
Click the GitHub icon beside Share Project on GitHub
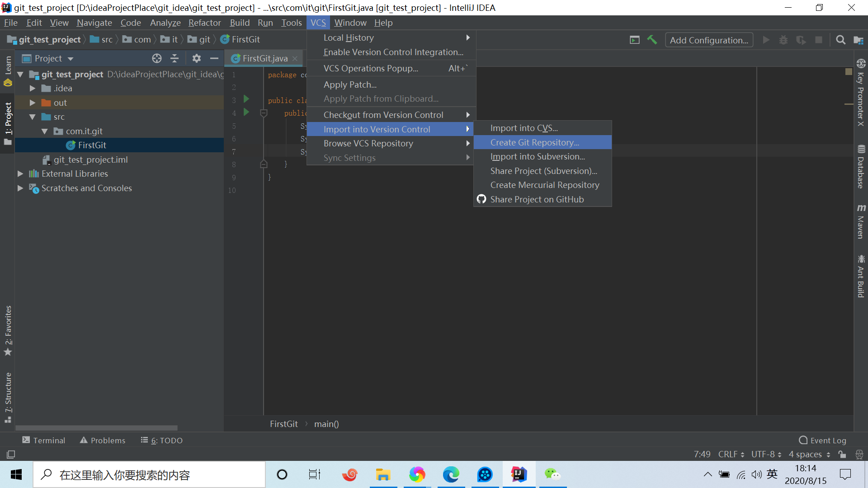[481, 199]
